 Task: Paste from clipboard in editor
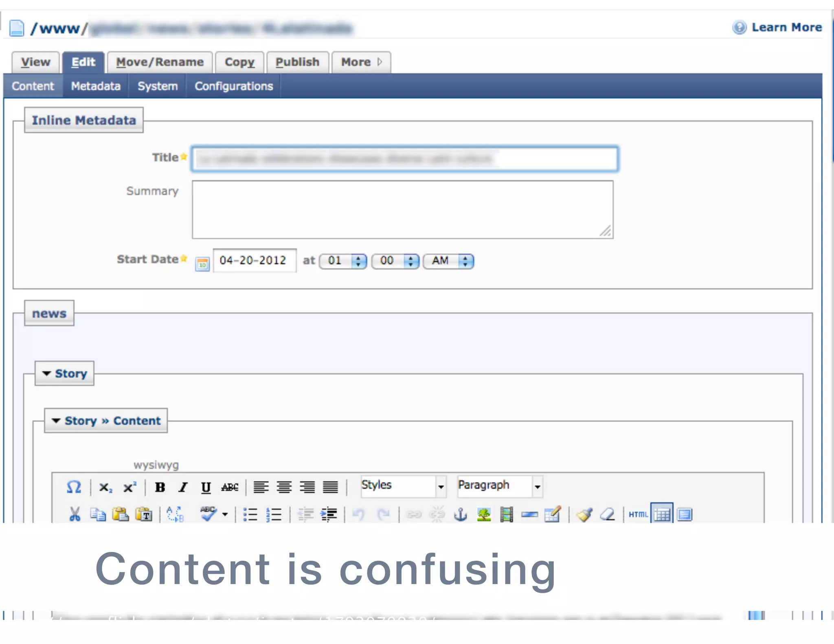(121, 515)
